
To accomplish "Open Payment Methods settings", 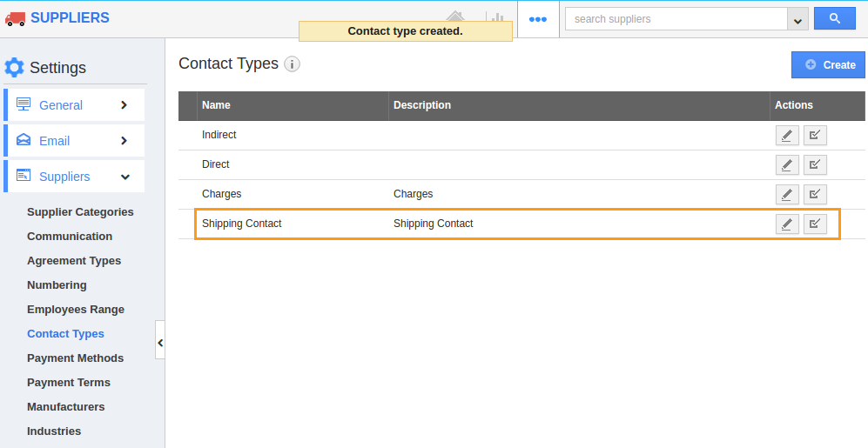I will pos(75,358).
